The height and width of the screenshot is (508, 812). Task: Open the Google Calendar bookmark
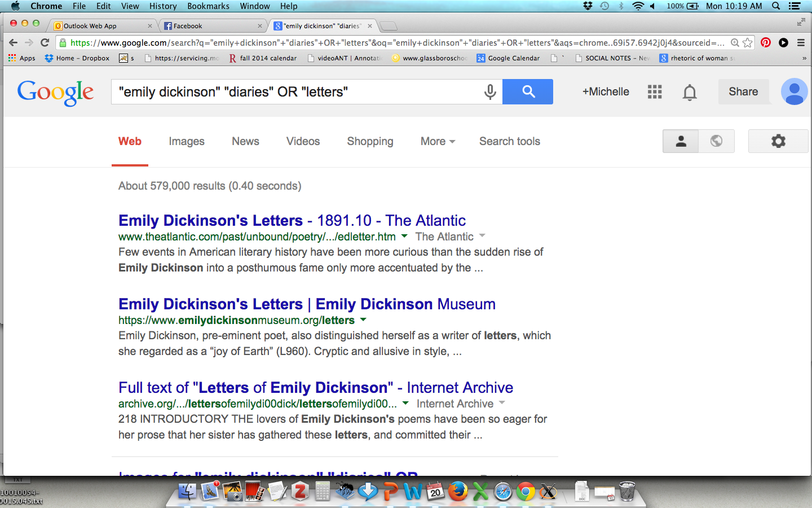(508, 58)
